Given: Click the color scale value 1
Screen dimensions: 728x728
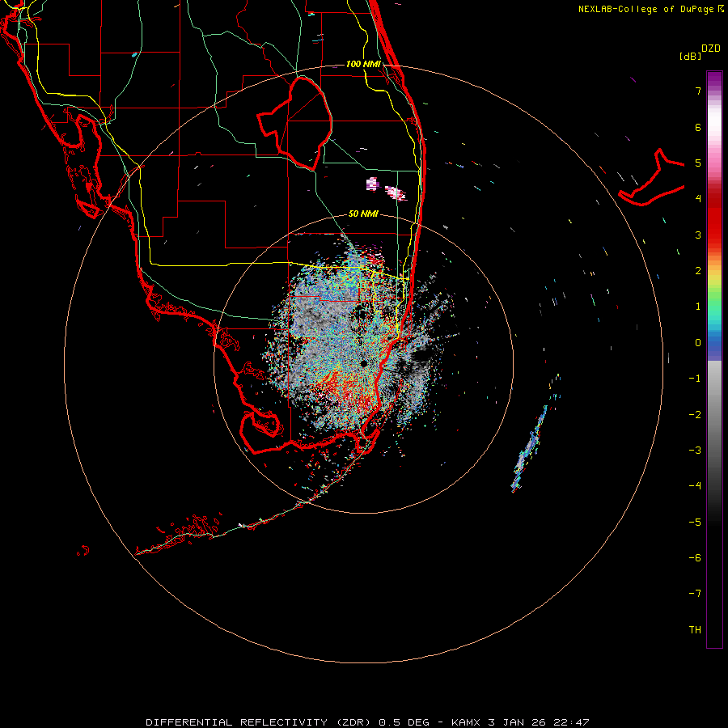Looking at the screenshot, I should coord(698,307).
